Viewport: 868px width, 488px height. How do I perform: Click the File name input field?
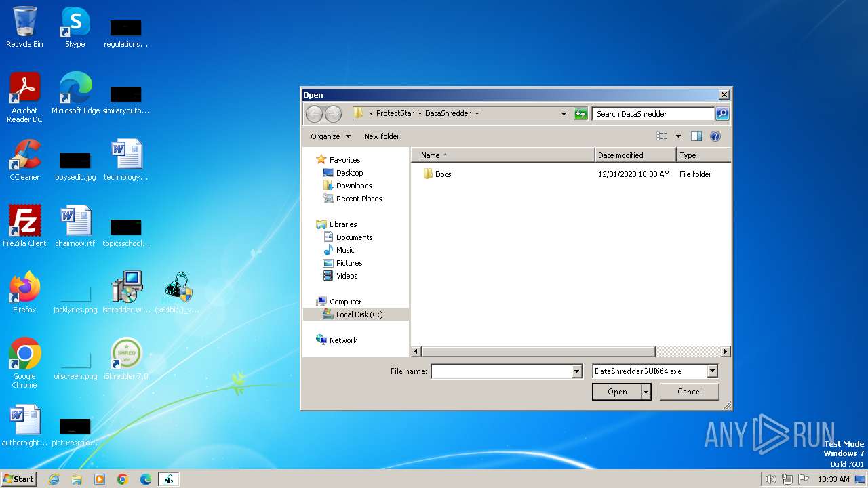pyautogui.click(x=502, y=371)
